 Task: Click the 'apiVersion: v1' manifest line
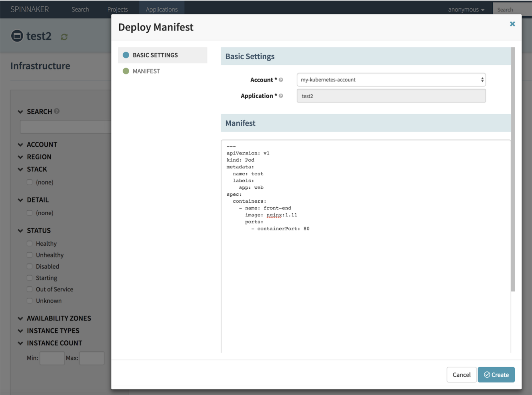pos(248,153)
